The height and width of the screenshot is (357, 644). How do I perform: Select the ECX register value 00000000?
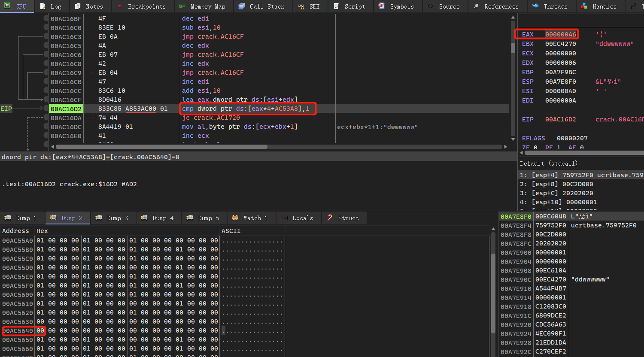tap(561, 53)
